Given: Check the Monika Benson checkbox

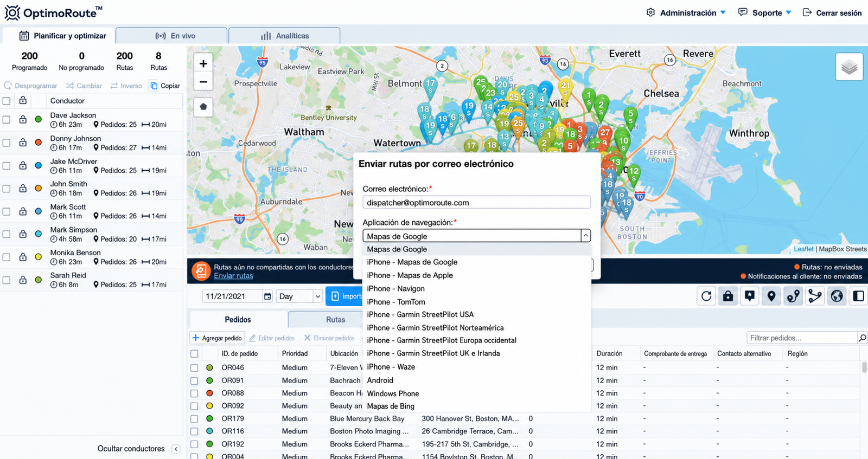Looking at the screenshot, I should click(x=7, y=257).
